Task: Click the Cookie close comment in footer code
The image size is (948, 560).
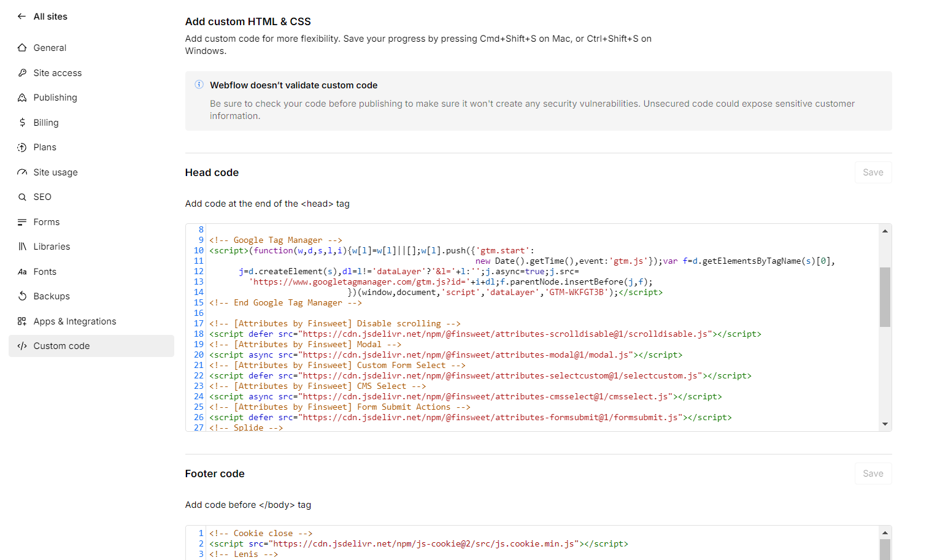Action: [x=261, y=534]
